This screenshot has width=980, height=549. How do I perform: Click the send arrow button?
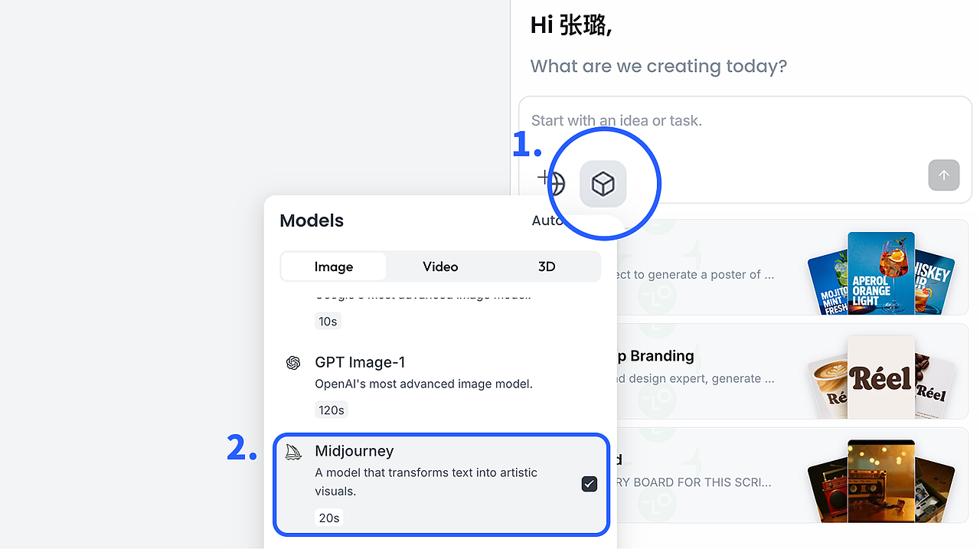(x=944, y=175)
